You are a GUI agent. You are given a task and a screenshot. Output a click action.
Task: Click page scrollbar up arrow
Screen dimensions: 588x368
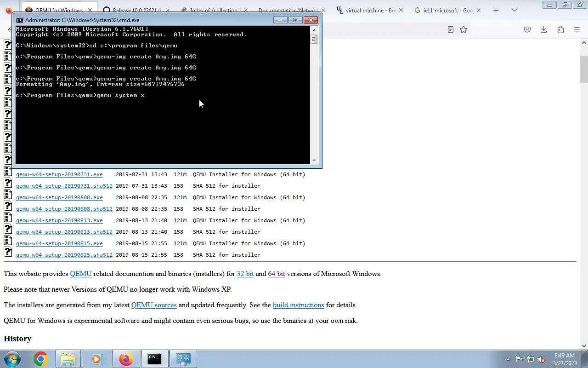[584, 43]
